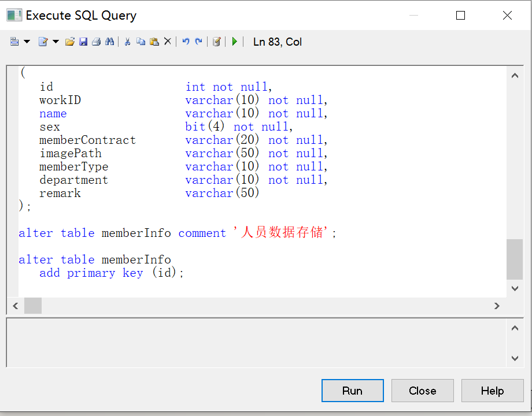Click the editor vertical scrollbar thumb
532x416 pixels.
point(515,259)
